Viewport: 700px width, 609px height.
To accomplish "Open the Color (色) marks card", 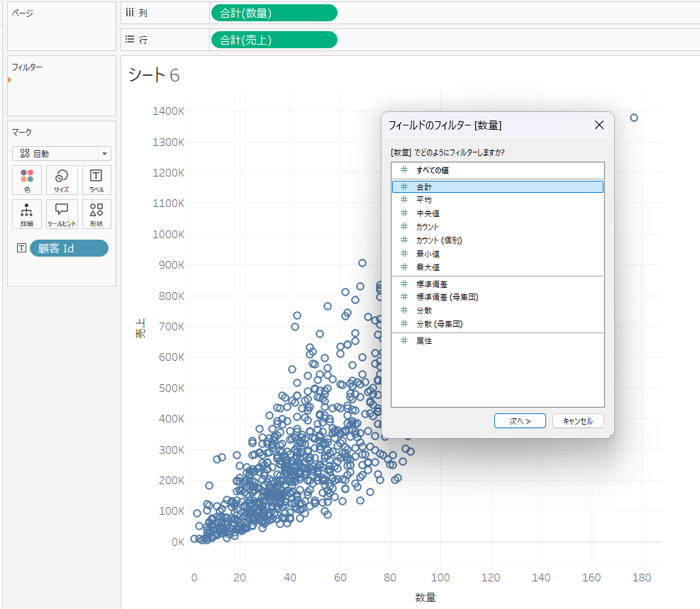I will click(x=27, y=180).
